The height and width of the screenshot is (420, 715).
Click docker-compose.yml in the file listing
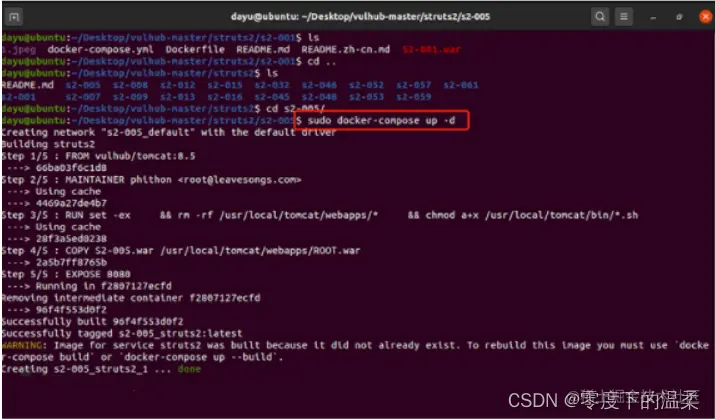pyautogui.click(x=100, y=49)
